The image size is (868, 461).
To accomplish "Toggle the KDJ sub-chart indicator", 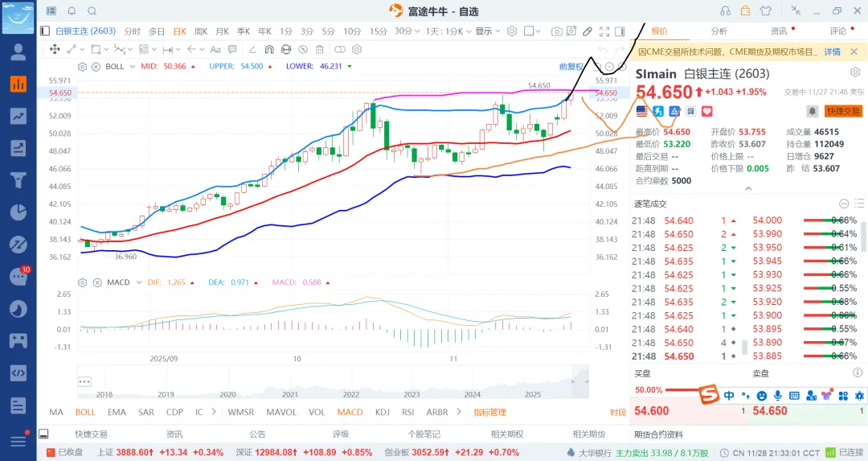I will 383,412.
